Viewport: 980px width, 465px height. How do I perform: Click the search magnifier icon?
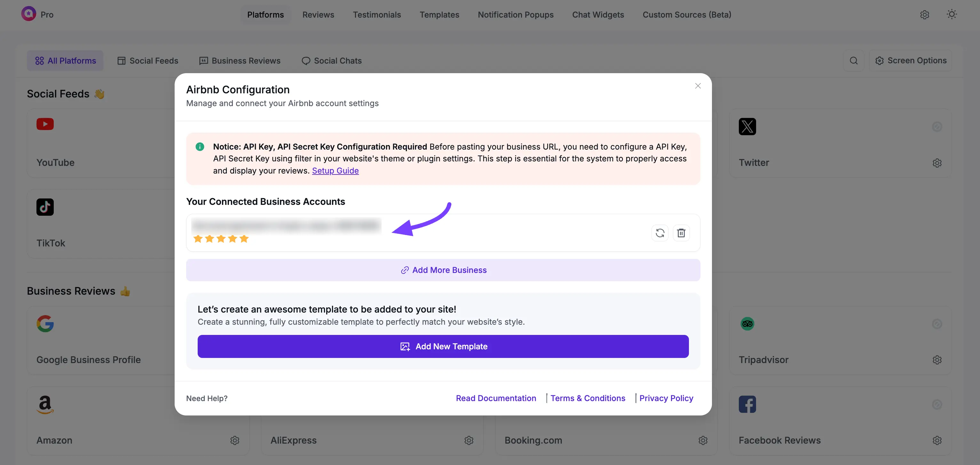pos(853,60)
